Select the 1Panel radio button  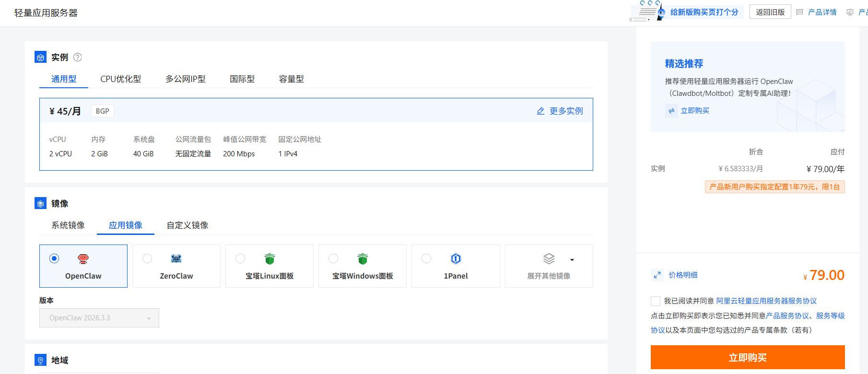click(426, 258)
